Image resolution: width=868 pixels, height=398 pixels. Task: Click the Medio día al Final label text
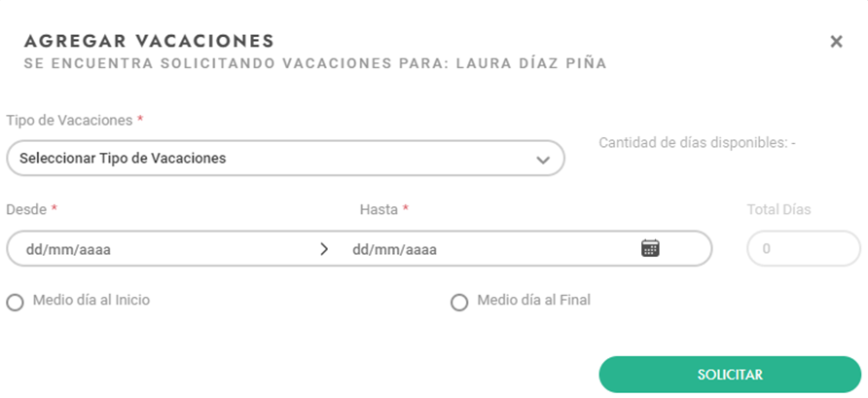click(533, 300)
